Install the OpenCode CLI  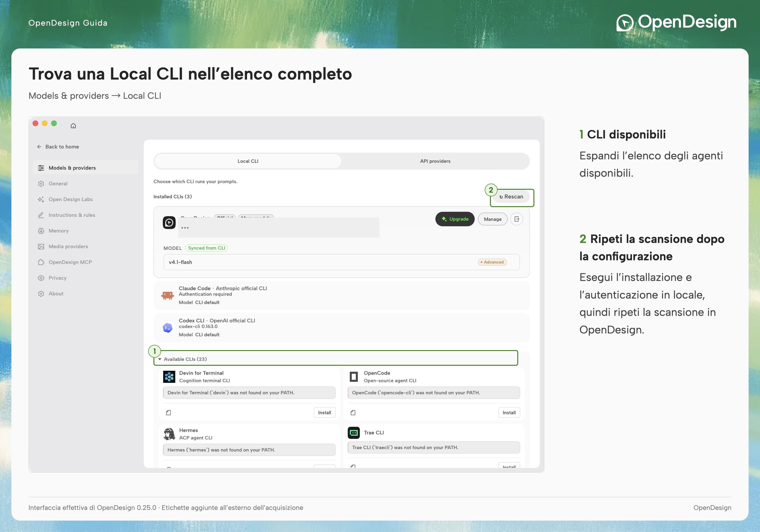[x=509, y=413]
